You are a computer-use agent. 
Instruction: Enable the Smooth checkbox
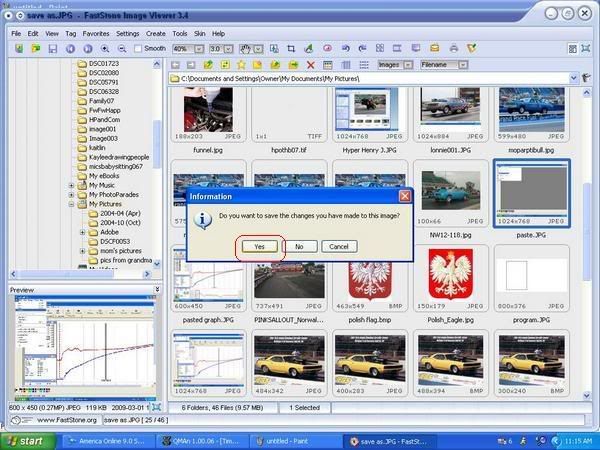click(x=138, y=49)
